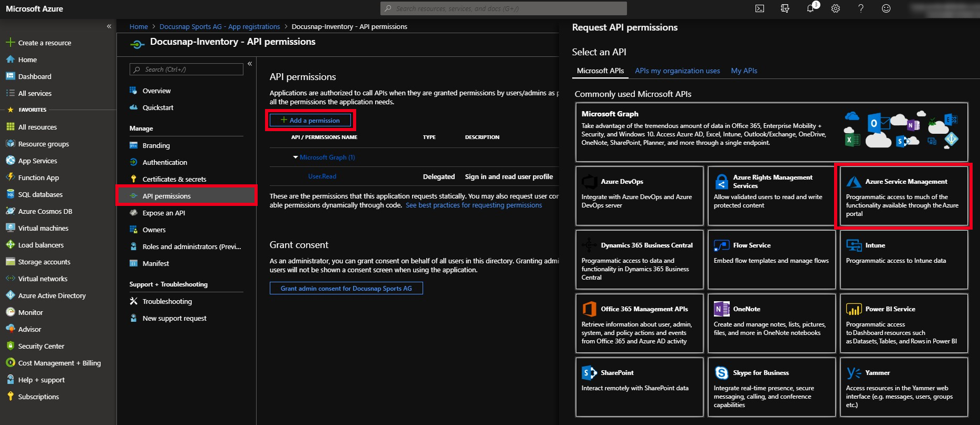Go to Docusnap Sports AG App registrations breadcrumb
The height and width of the screenshot is (425, 980).
click(x=220, y=26)
